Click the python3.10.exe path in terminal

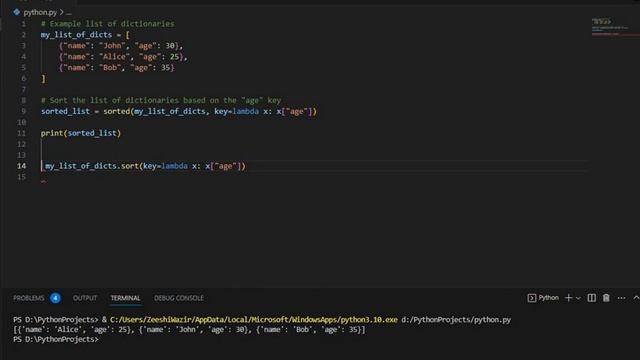tap(253, 320)
